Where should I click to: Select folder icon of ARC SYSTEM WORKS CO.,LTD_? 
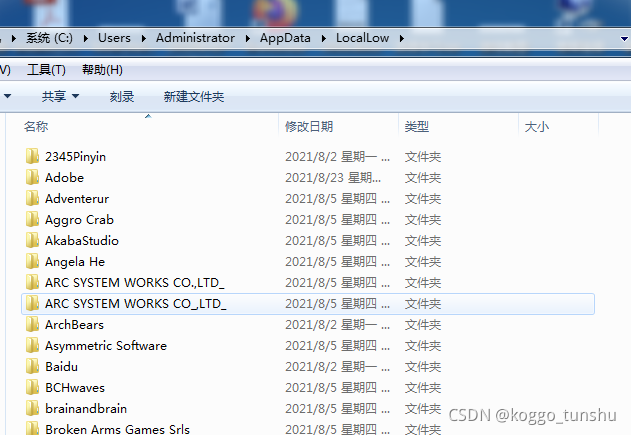coord(32,282)
